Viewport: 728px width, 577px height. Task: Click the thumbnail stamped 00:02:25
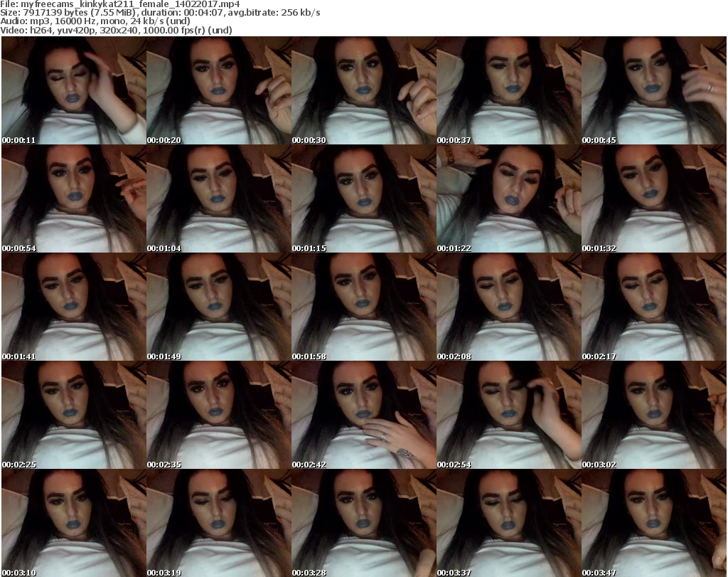(x=74, y=415)
